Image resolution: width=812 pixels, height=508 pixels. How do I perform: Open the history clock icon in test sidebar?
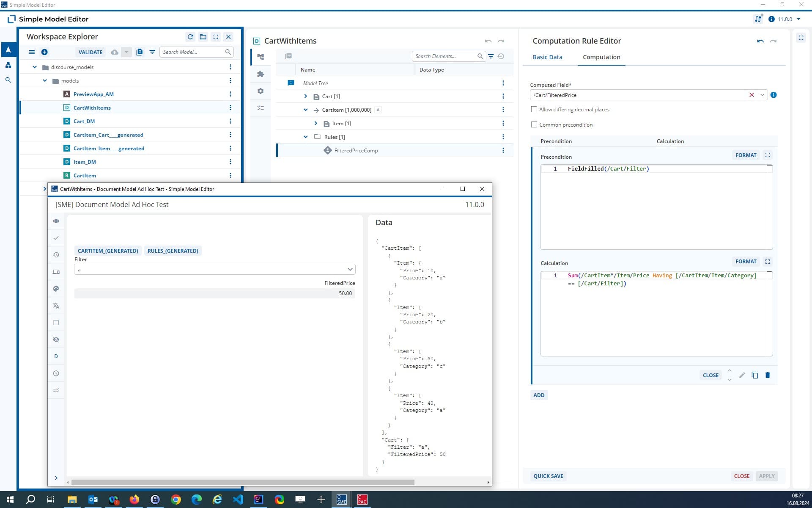pyautogui.click(x=56, y=255)
